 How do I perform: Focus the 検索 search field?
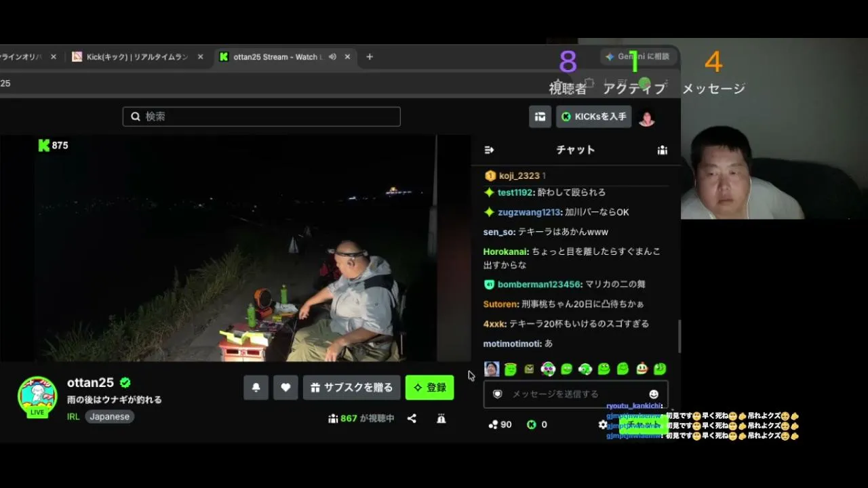(x=261, y=117)
